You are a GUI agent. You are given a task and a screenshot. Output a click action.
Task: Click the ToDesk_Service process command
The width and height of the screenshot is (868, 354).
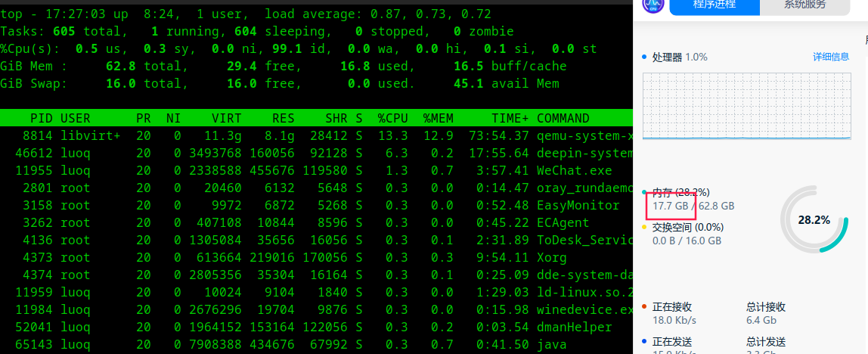click(584, 240)
